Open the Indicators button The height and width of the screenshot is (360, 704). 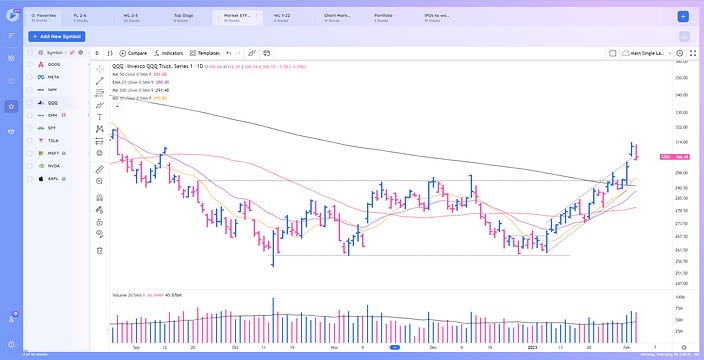(x=168, y=53)
